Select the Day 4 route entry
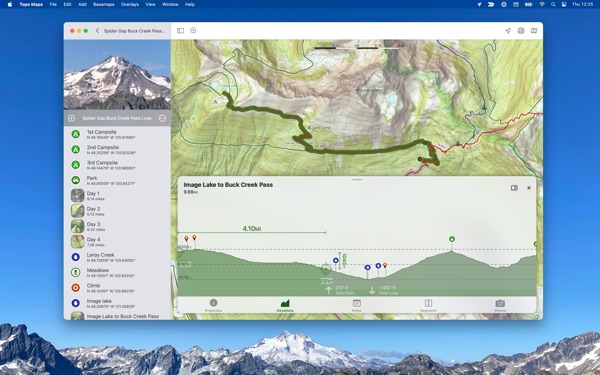Image resolution: width=600 pixels, height=375 pixels. pyautogui.click(x=117, y=241)
